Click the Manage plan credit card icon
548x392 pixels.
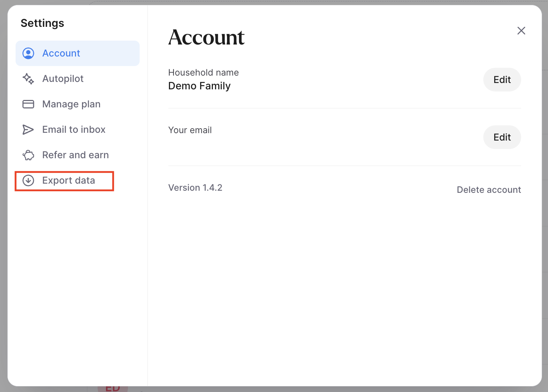(28, 104)
